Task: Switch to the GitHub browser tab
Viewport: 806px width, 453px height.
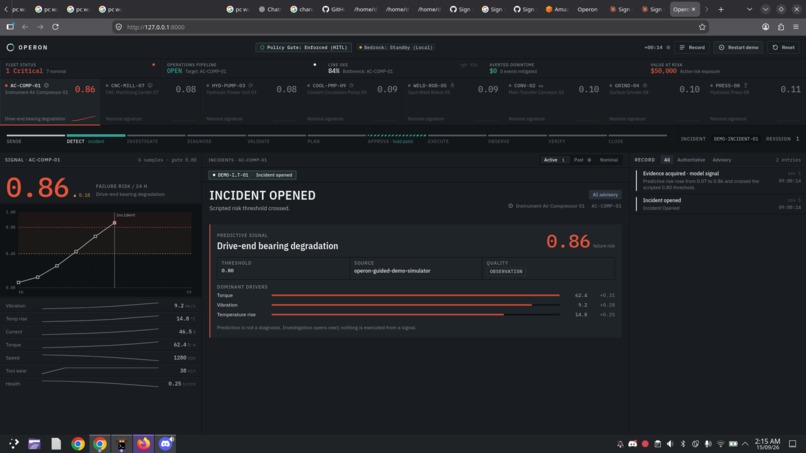Action: [333, 9]
